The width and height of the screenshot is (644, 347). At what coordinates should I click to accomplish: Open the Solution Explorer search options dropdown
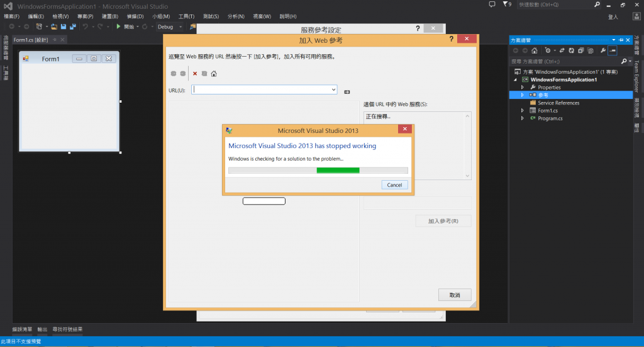click(630, 61)
